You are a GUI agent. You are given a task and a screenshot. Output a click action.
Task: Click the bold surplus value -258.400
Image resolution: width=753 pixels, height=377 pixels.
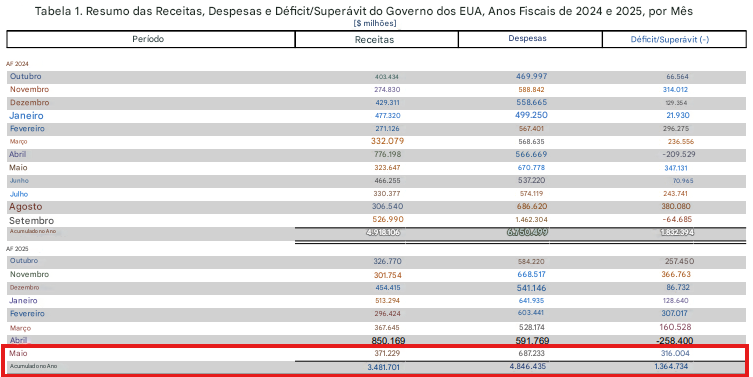674,341
